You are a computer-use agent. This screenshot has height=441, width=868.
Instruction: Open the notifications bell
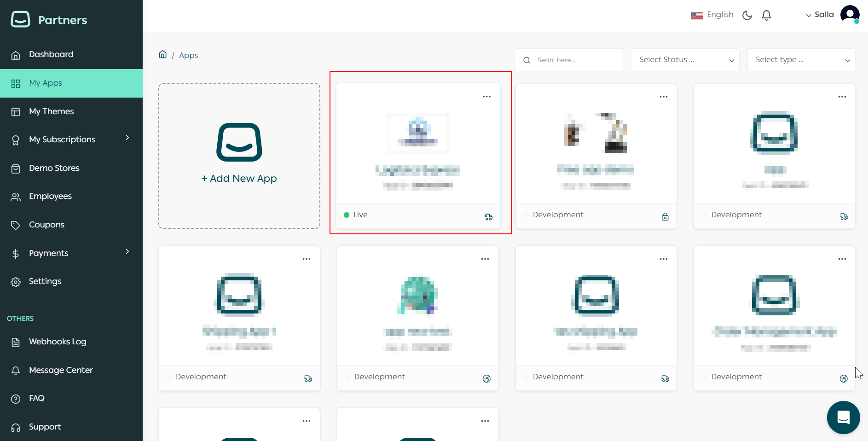(766, 15)
